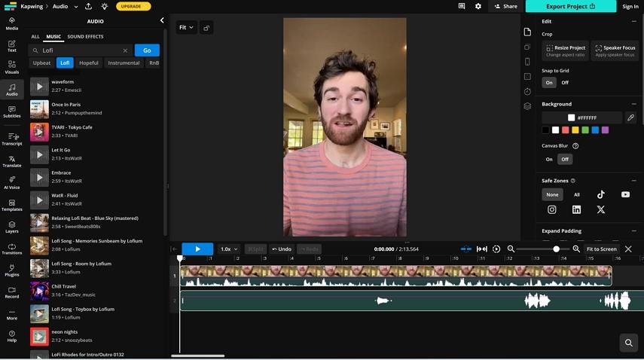644x360 pixels.
Task: Click Sign In
Action: pyautogui.click(x=630, y=6)
